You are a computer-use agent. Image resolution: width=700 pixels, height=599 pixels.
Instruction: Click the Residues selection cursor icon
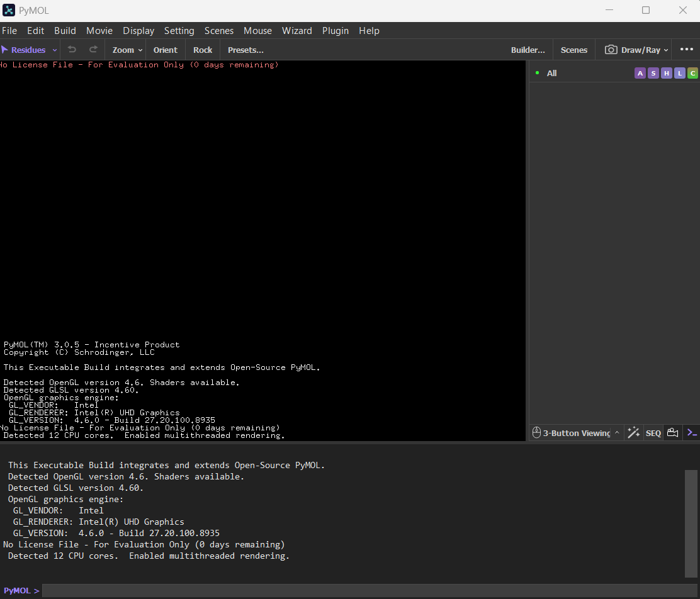[x=4, y=50]
